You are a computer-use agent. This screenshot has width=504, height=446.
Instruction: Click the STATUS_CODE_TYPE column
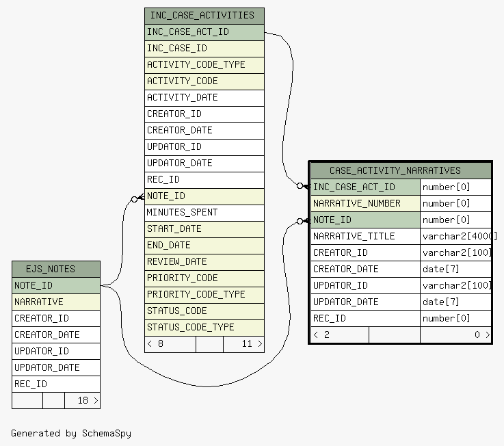click(x=204, y=327)
